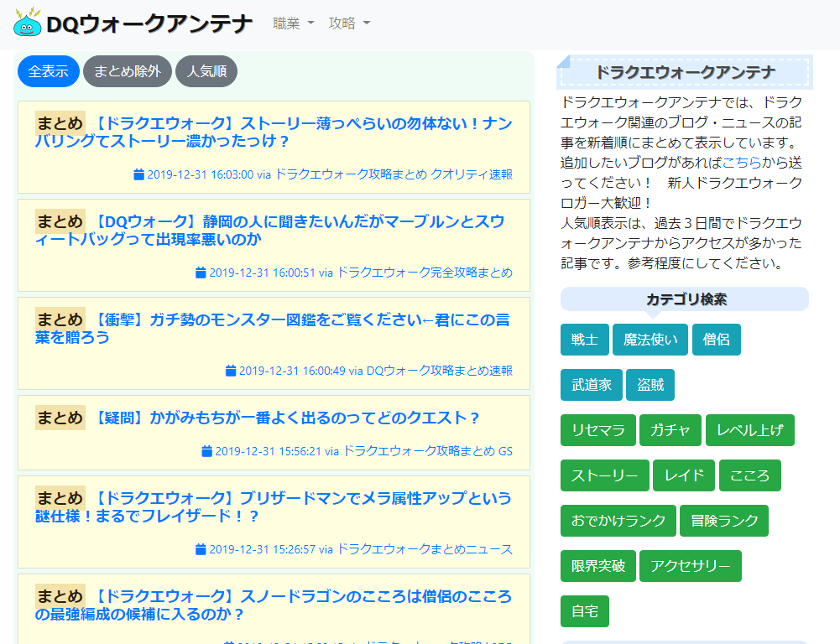The image size is (840, 644).
Task: Click the ドラクエウォーク攻略まとめ クオリティ速報 source text
Action: click(394, 174)
